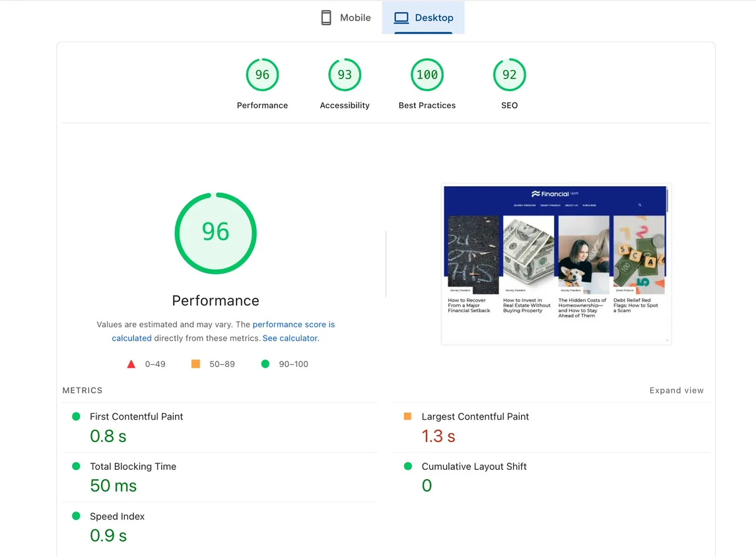Open the Accessibility score gauge 93
Screen dimensions: 756x557
pos(345,75)
